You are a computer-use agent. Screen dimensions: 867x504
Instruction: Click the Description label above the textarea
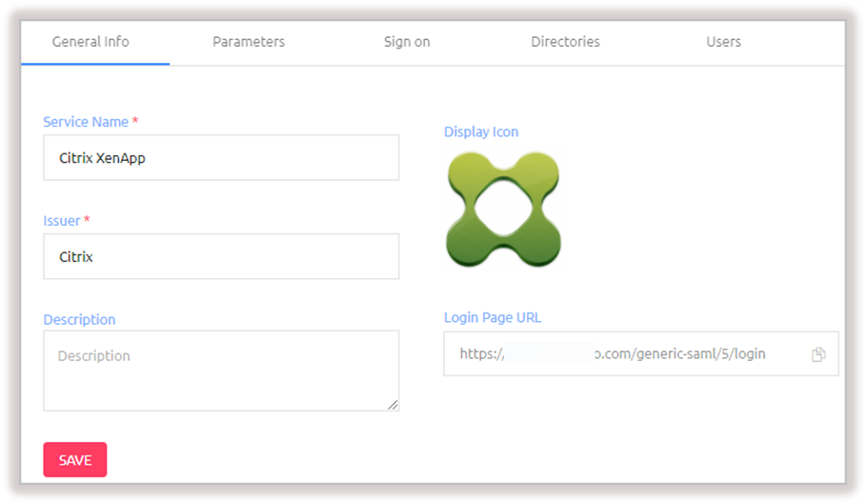[80, 319]
